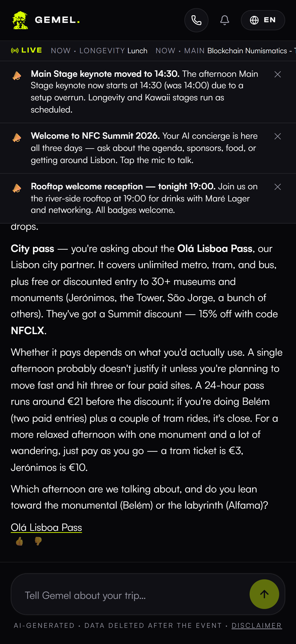Click the GEMEL wordmark
The width and height of the screenshot is (296, 644).
click(x=57, y=20)
